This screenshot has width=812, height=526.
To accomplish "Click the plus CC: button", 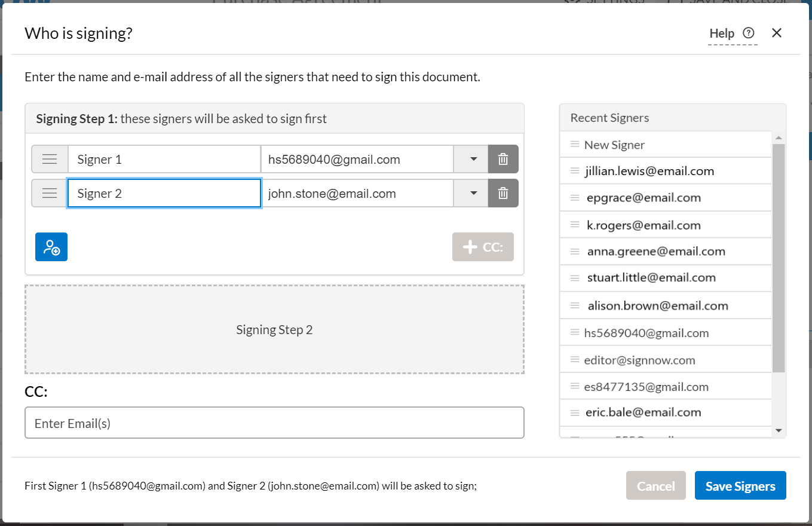I will click(x=483, y=247).
